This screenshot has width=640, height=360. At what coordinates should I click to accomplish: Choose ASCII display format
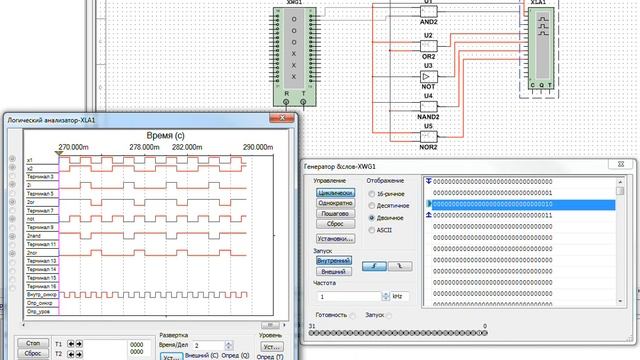coord(371,230)
